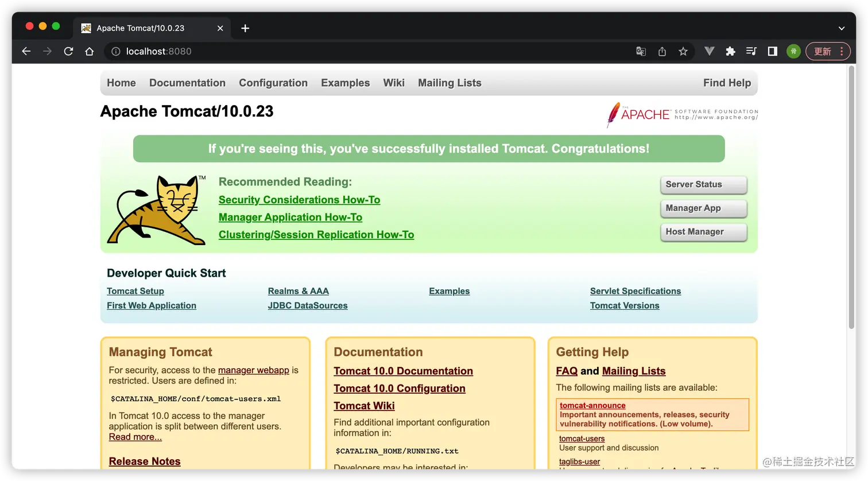This screenshot has height=481, width=868.
Task: Open Mailing Lists link under Getting Help
Action: pyautogui.click(x=634, y=371)
